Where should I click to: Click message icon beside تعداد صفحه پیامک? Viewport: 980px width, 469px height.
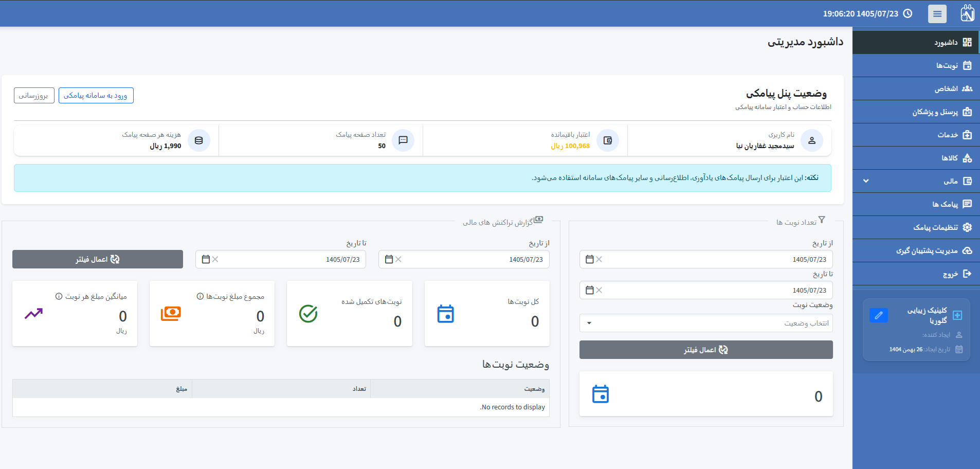coord(403,140)
